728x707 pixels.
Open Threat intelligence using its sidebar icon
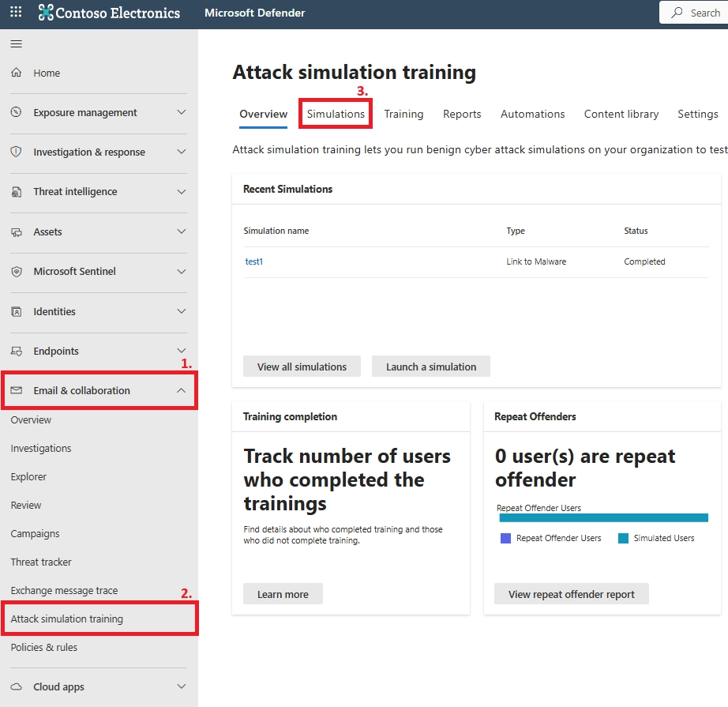pyautogui.click(x=17, y=191)
